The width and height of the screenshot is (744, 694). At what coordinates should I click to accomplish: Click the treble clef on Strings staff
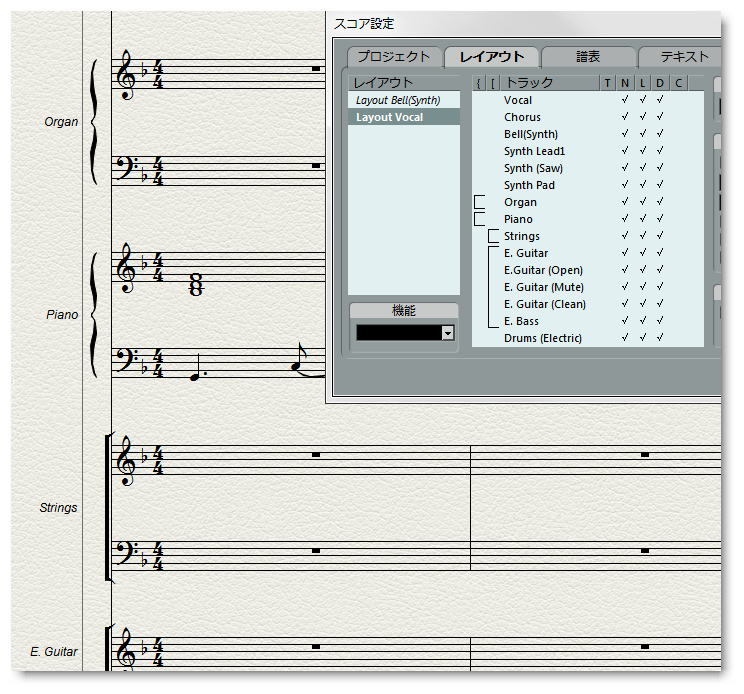tap(127, 461)
